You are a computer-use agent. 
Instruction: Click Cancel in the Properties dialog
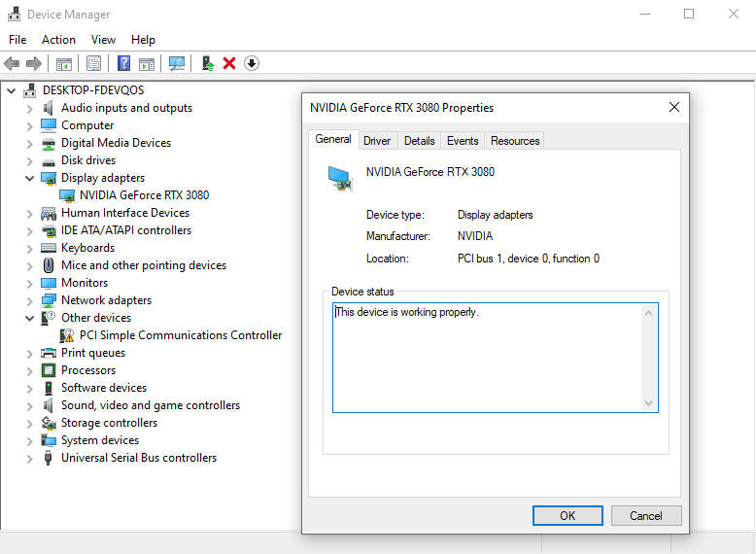(x=646, y=515)
